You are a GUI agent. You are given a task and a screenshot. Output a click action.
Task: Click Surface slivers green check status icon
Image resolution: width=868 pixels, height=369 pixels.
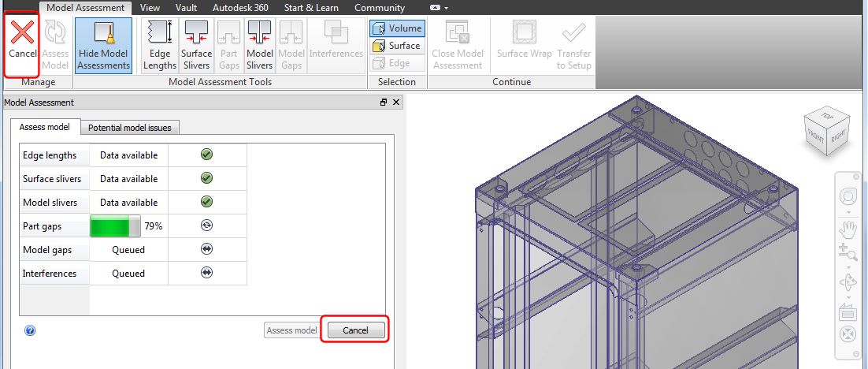[206, 178]
